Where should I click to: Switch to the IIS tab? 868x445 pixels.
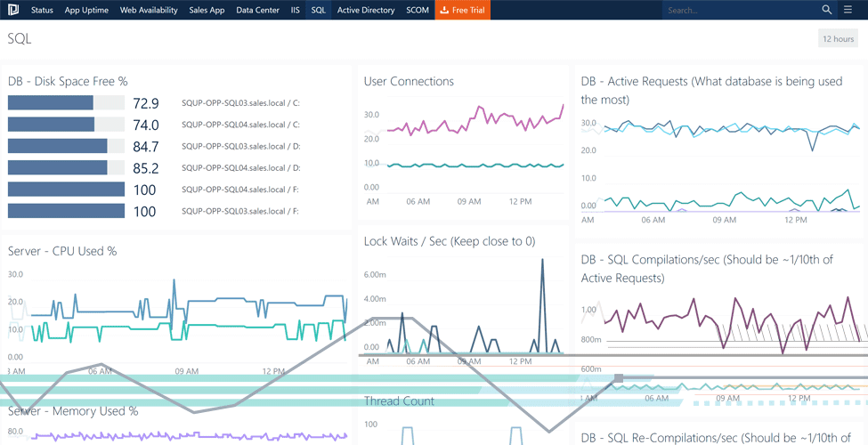[x=296, y=10]
